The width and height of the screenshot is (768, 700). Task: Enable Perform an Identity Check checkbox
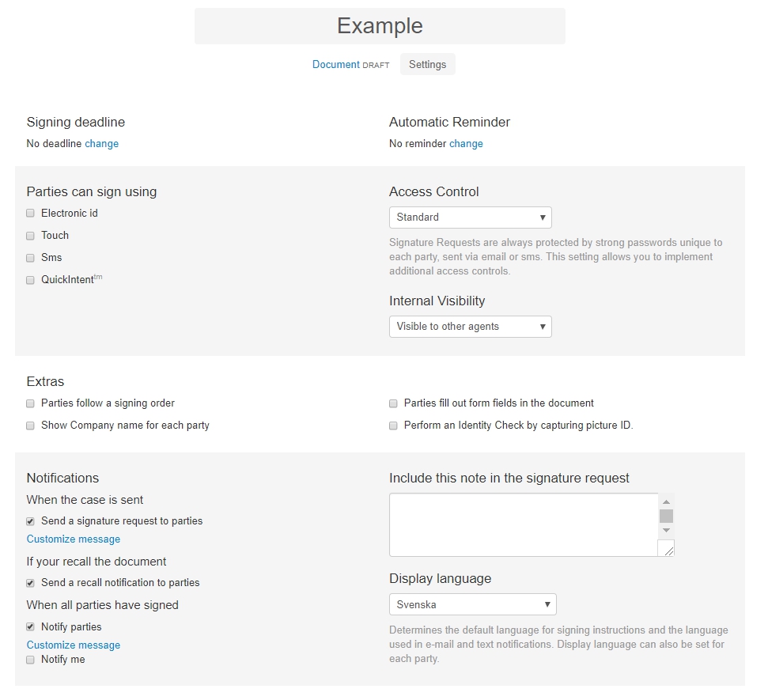click(393, 426)
